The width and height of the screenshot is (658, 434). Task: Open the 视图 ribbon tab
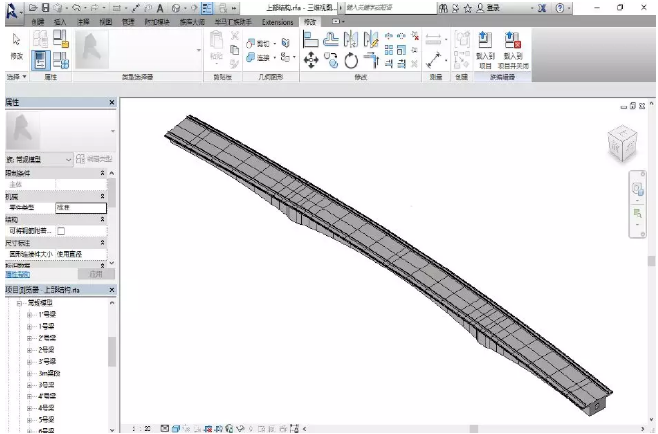[x=105, y=22]
